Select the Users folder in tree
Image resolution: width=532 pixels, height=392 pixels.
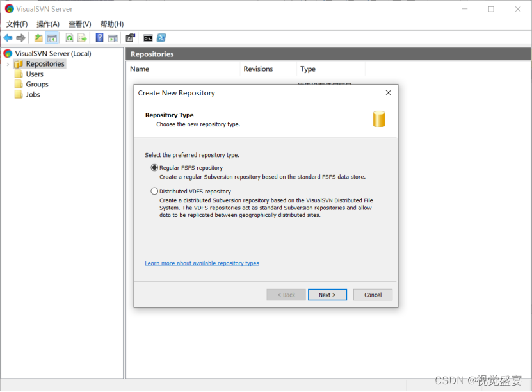pos(35,74)
